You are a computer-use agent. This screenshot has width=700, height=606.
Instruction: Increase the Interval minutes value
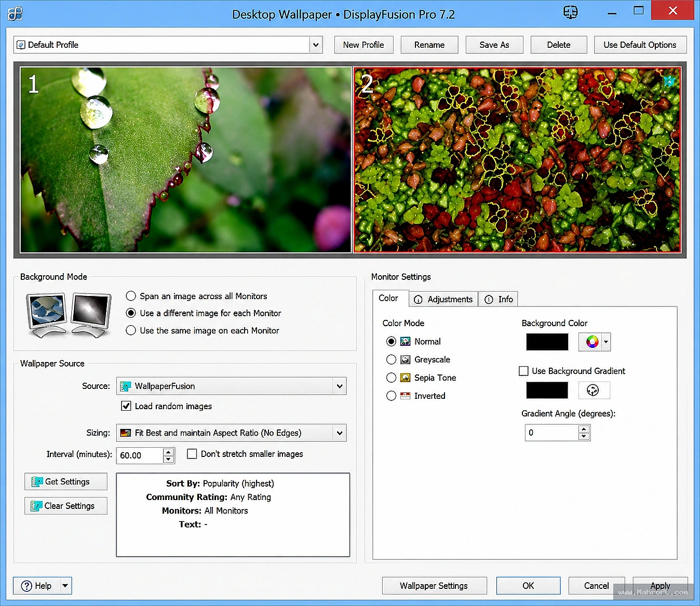pyautogui.click(x=168, y=452)
